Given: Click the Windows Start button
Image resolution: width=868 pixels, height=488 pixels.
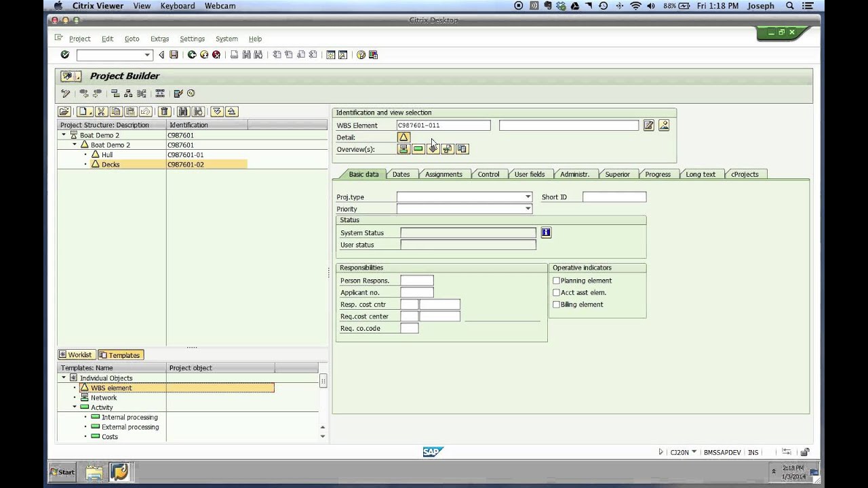Looking at the screenshot, I should [x=62, y=472].
